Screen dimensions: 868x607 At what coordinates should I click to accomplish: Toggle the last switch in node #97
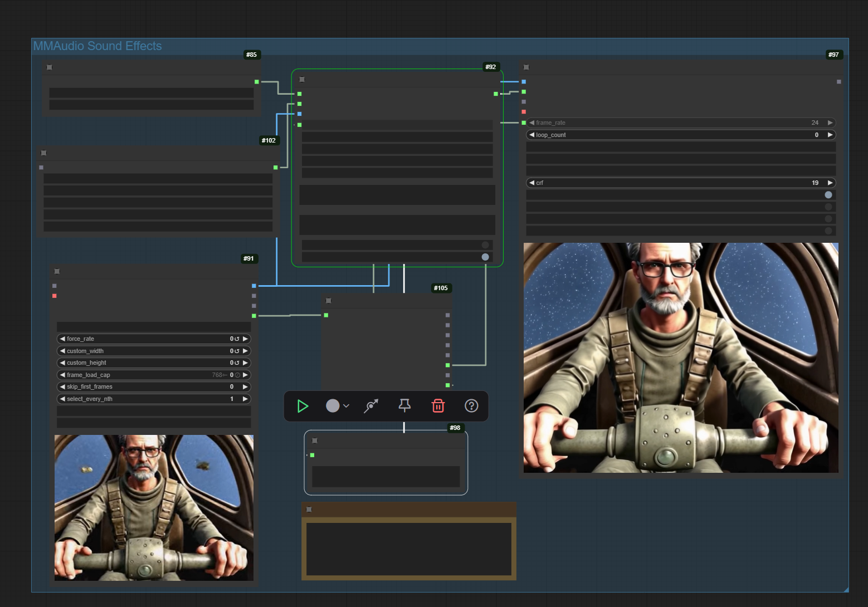[x=828, y=231]
